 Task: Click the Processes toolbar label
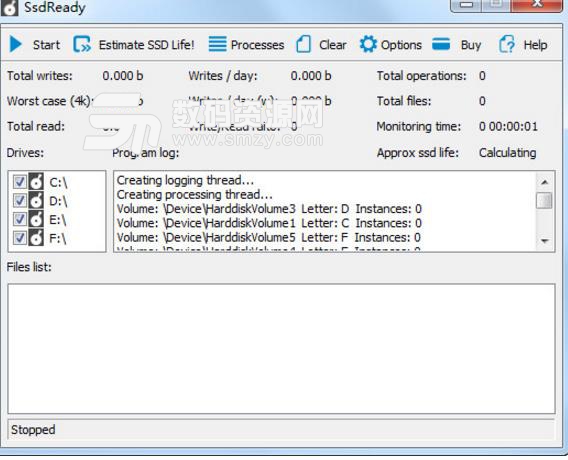click(x=258, y=45)
